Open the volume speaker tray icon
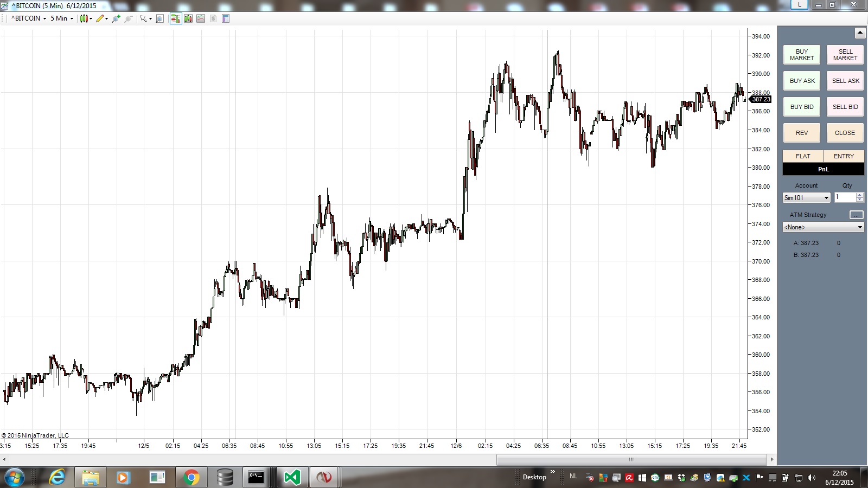This screenshot has height=488, width=868. 812,478
